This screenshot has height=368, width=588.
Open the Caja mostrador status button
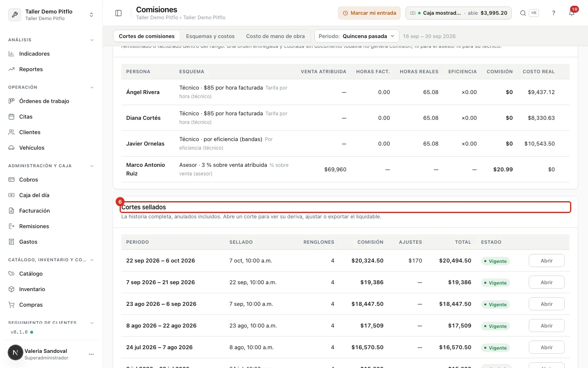[x=459, y=13]
